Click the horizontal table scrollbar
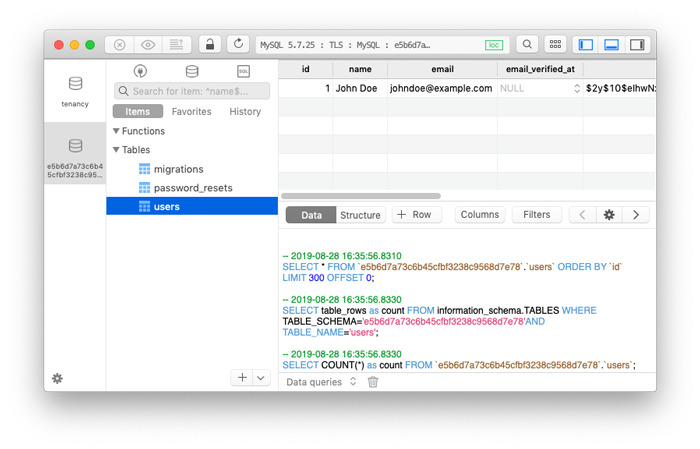700x449 pixels. [361, 196]
